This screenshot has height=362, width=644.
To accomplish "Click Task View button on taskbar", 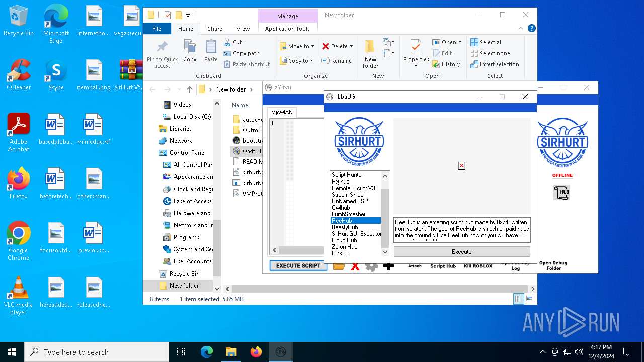I will 181,352.
